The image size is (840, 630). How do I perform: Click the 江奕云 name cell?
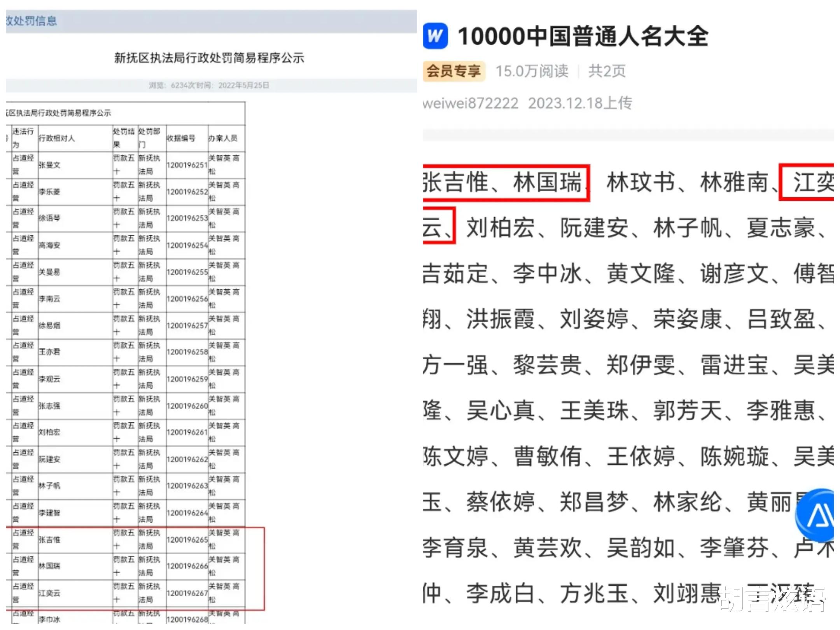tap(49, 593)
